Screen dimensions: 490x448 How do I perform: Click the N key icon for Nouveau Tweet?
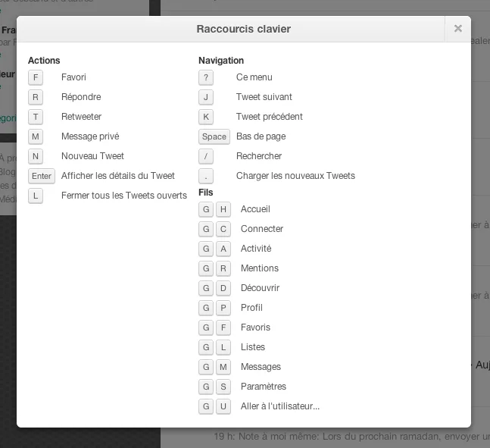[36, 156]
